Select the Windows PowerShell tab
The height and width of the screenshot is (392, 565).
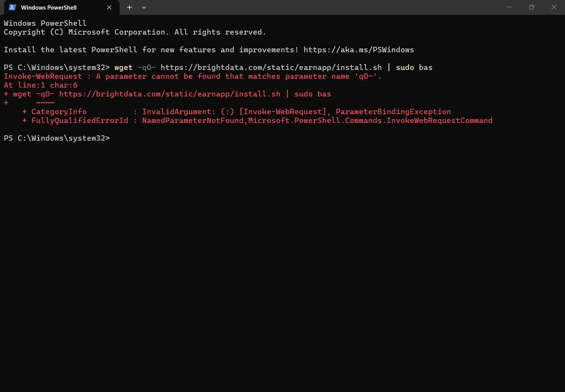click(x=61, y=8)
